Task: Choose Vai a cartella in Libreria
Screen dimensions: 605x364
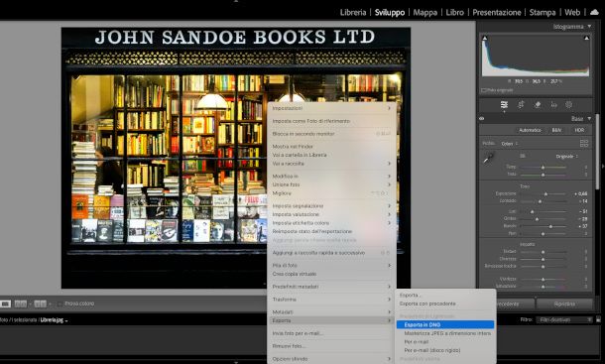Action: pos(331,155)
